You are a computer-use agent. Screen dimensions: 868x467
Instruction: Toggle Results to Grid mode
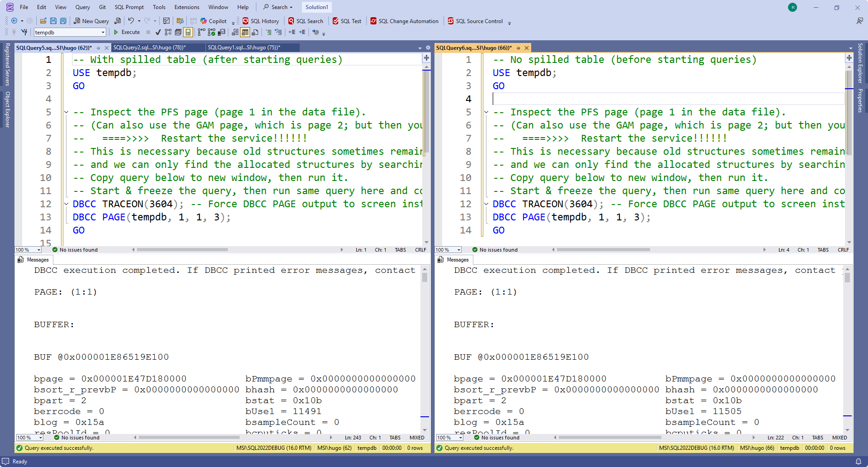tap(245, 32)
